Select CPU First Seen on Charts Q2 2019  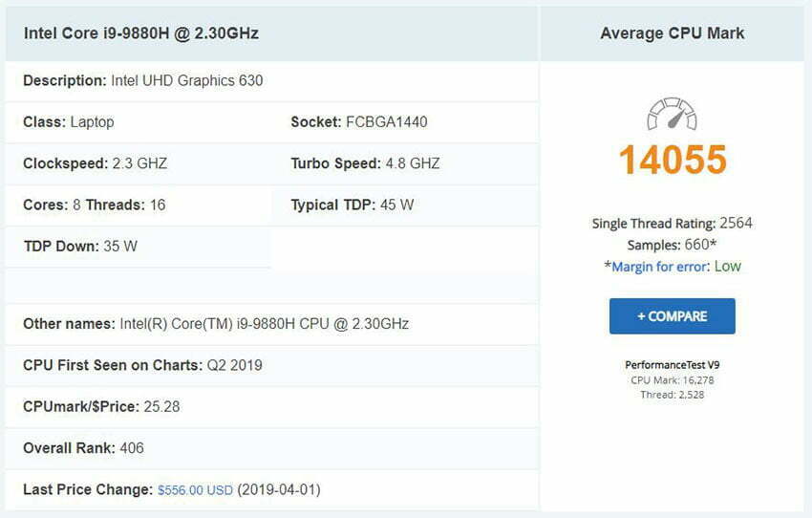142,365
